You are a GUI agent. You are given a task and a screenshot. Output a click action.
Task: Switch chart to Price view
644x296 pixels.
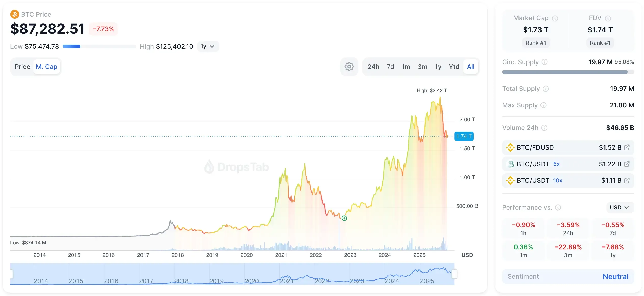pyautogui.click(x=22, y=67)
